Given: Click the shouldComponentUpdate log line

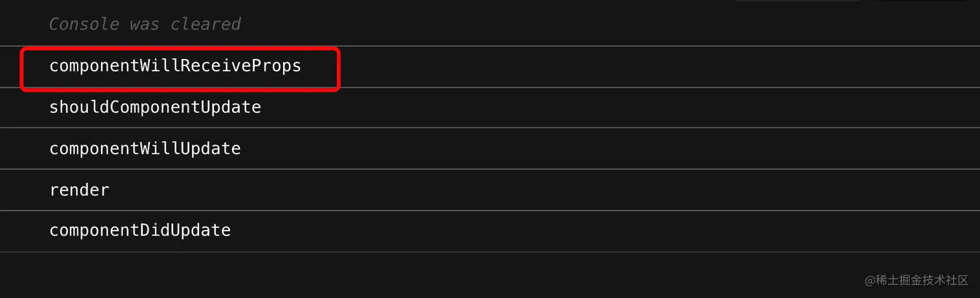Looking at the screenshot, I should pyautogui.click(x=155, y=107).
